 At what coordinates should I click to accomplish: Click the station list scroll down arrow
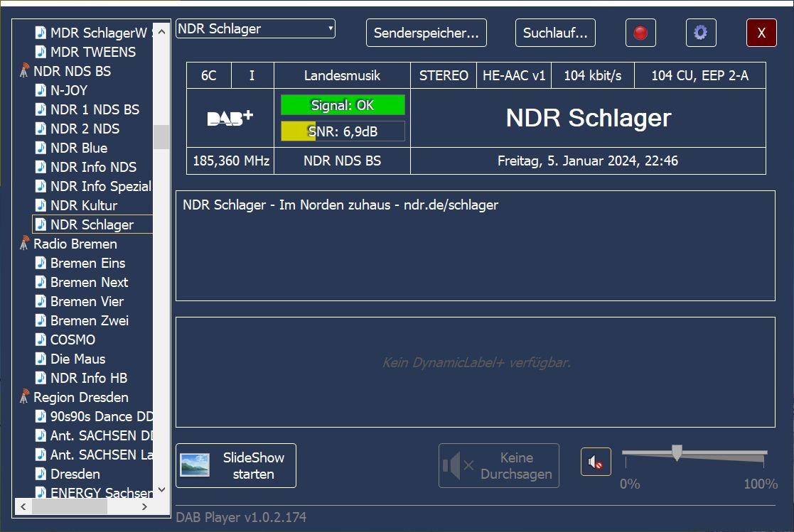(x=161, y=489)
